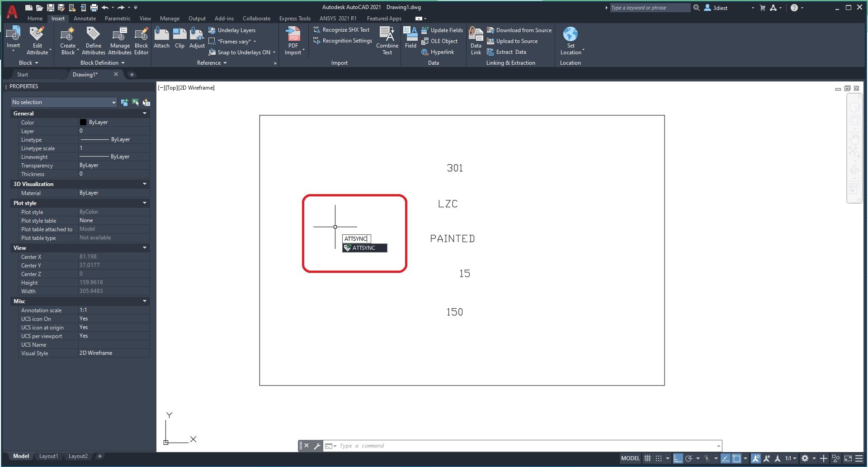Toggle grid display in status bar
The width and height of the screenshot is (868, 467).
(x=647, y=458)
